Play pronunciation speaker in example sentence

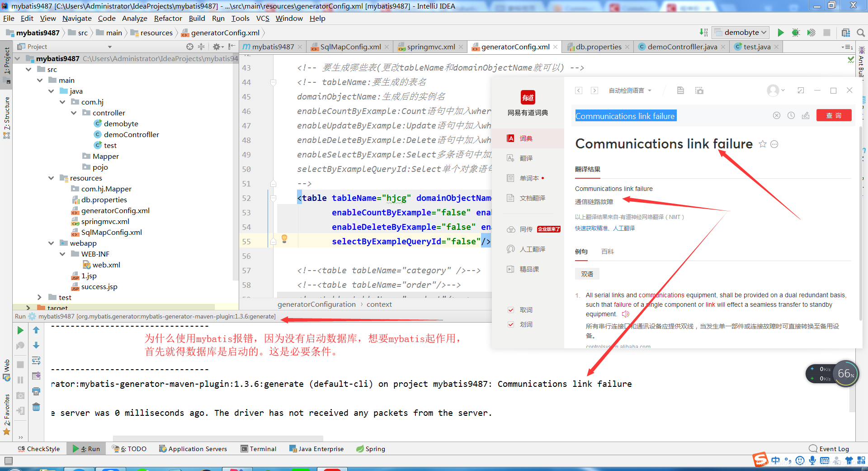626,314
